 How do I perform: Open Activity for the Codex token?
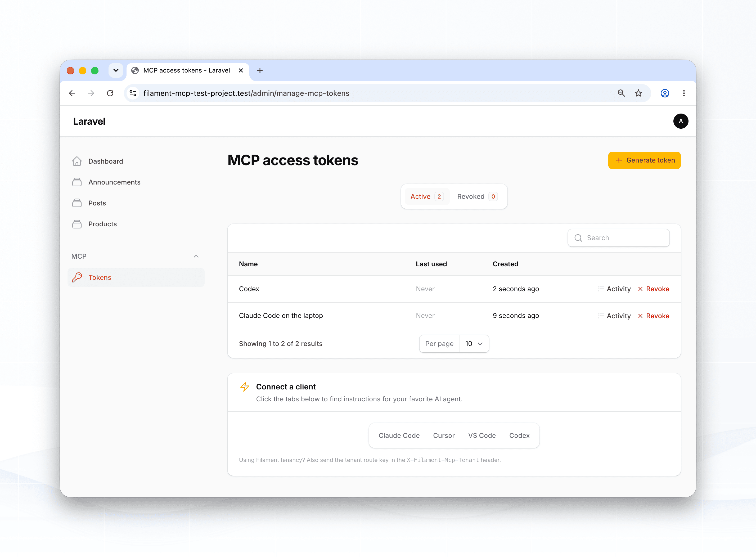tap(614, 289)
